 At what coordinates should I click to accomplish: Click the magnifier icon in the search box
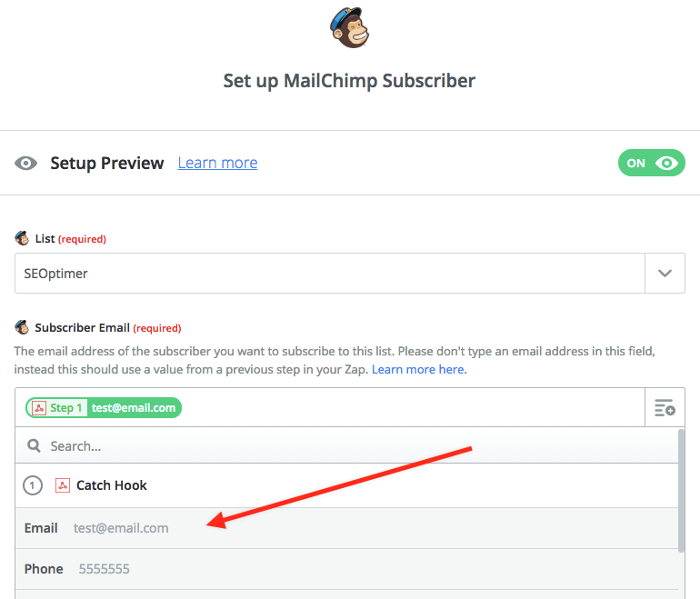[35, 446]
